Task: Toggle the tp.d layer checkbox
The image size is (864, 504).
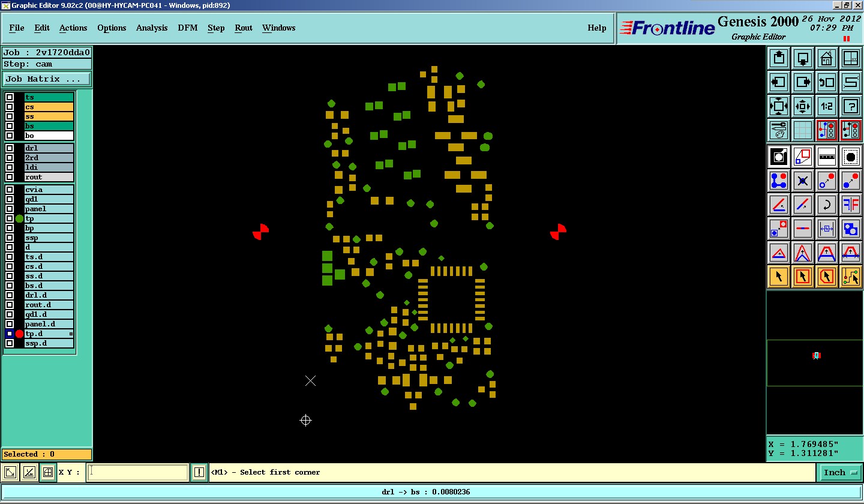Action: 10,334
